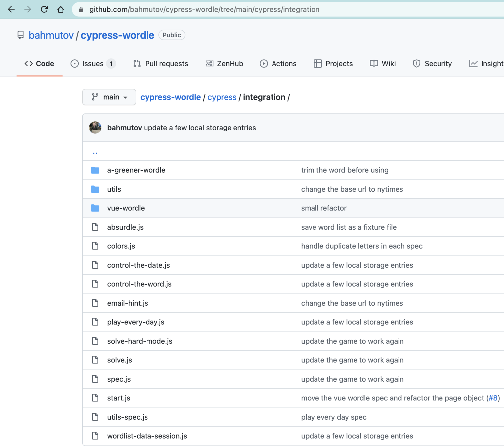This screenshot has height=446, width=504.
Task: Open the #8 pull request link
Action: tap(493, 398)
